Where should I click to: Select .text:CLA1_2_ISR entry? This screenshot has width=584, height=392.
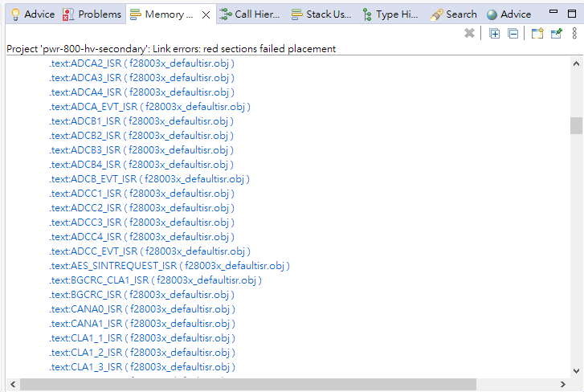[142, 353]
